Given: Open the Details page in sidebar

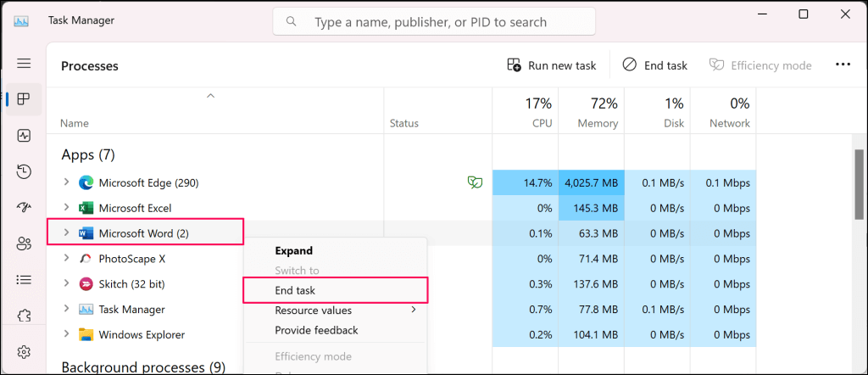Looking at the screenshot, I should 24,279.
